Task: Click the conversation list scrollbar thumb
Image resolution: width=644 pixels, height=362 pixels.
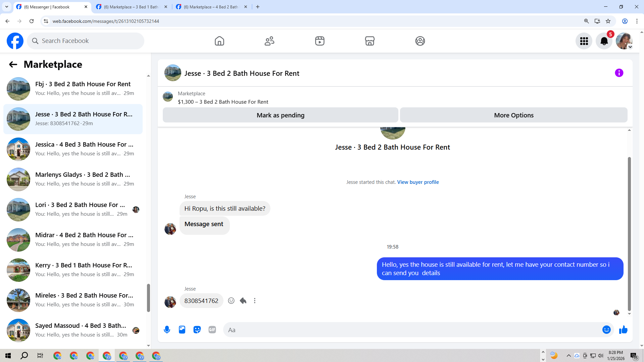Action: click(148, 298)
